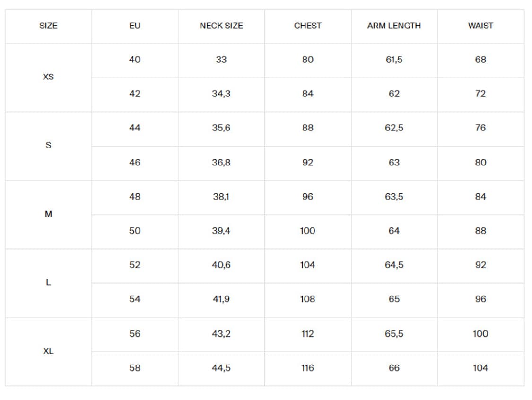The image size is (532, 400).
Task: Click neck size 44,5 cell
Action: [x=221, y=368]
